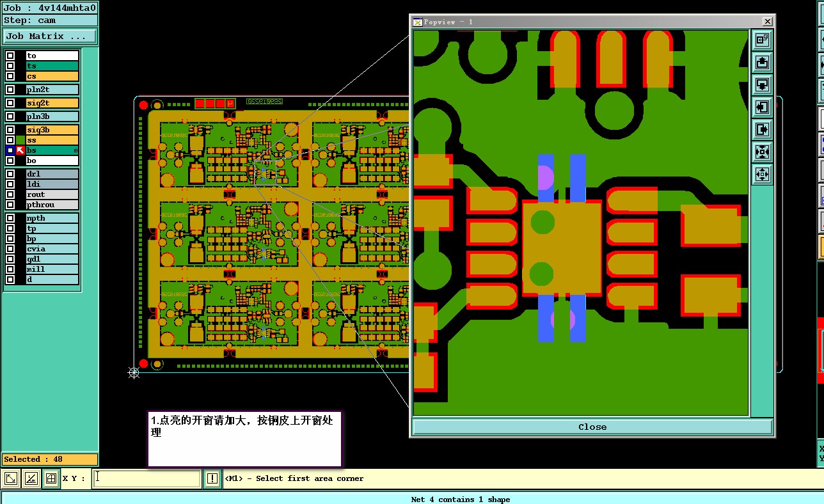Click the red arrow indicator on bs layer
Screen dimensions: 824x504
(x=20, y=150)
